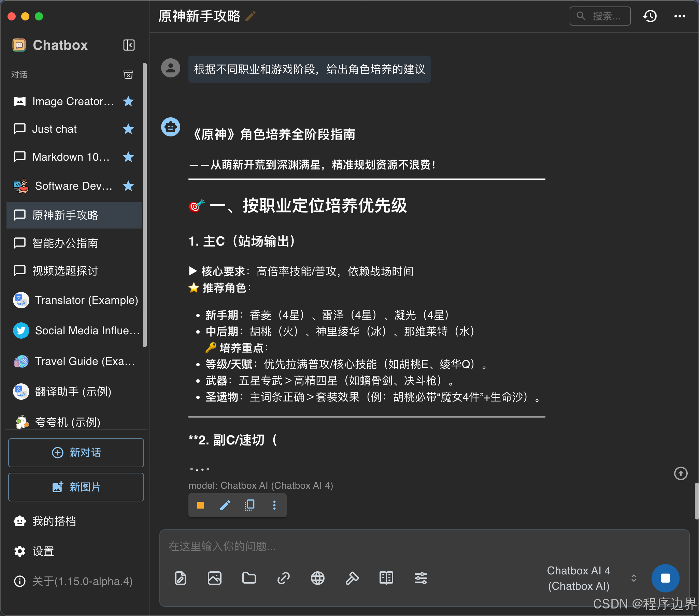The height and width of the screenshot is (616, 699).
Task: Click the Chatbox logo icon
Action: (19, 45)
